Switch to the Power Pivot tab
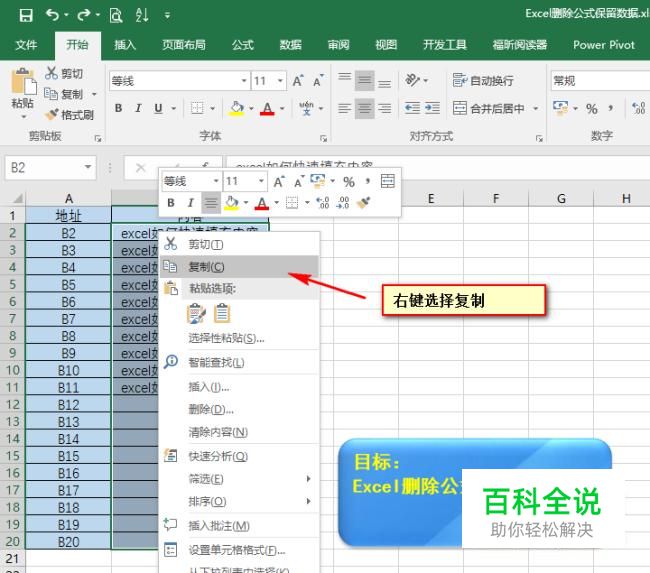650x573 pixels. [604, 45]
